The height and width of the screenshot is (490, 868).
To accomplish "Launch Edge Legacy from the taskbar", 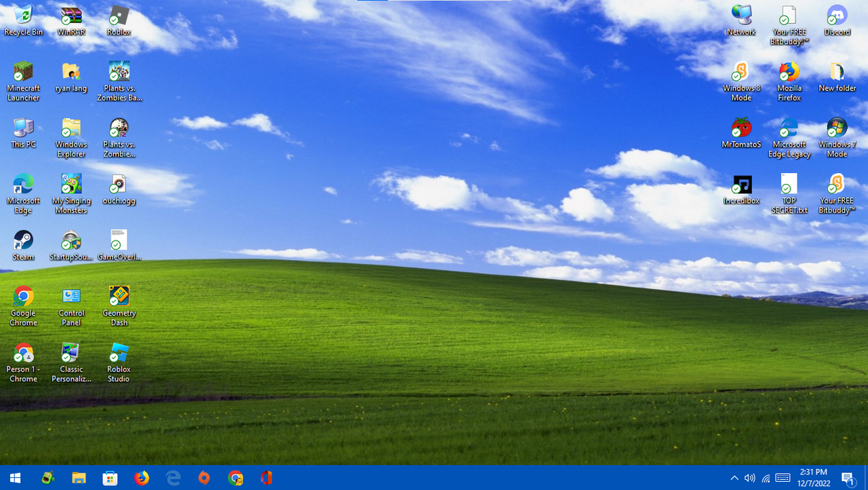I will click(x=173, y=478).
